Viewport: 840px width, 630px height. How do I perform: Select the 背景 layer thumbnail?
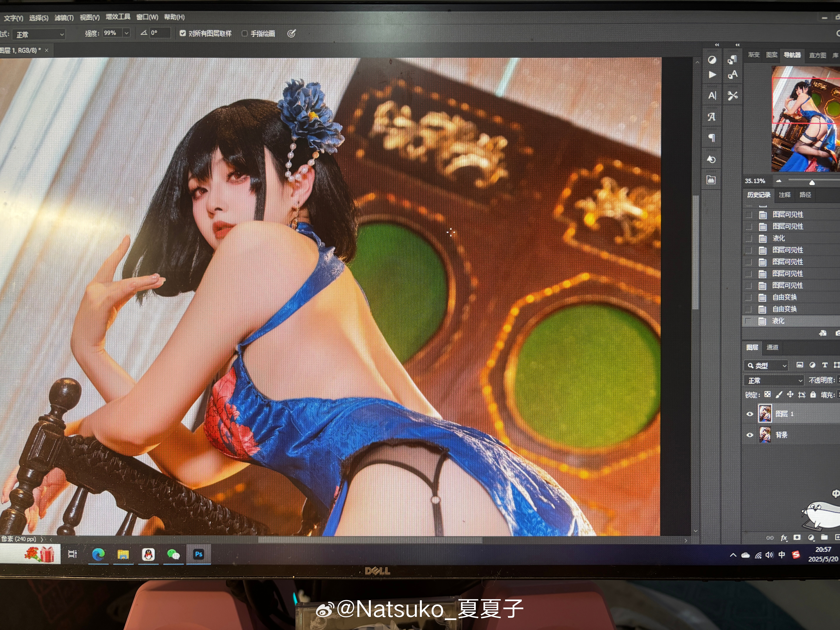pos(765,434)
